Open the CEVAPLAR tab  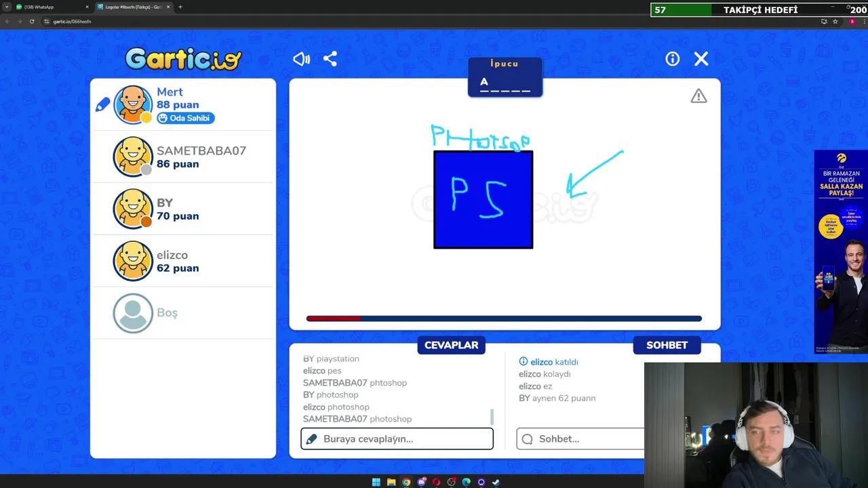pos(451,345)
